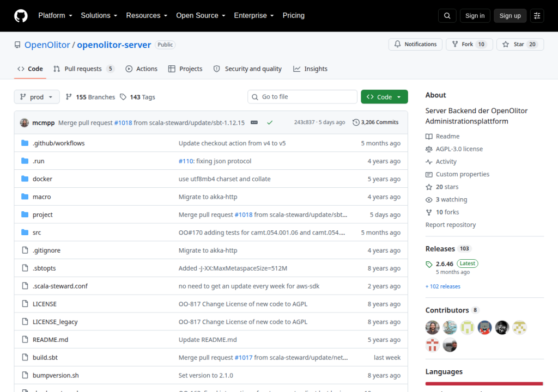This screenshot has width=558, height=392.
Task: Open the green Code dropdown button
Action: tap(384, 97)
